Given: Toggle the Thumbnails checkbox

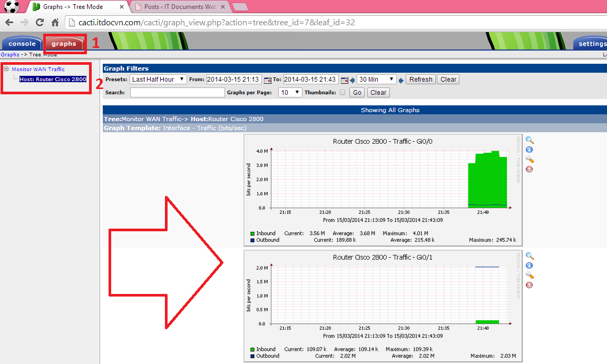Looking at the screenshot, I should coord(342,93).
